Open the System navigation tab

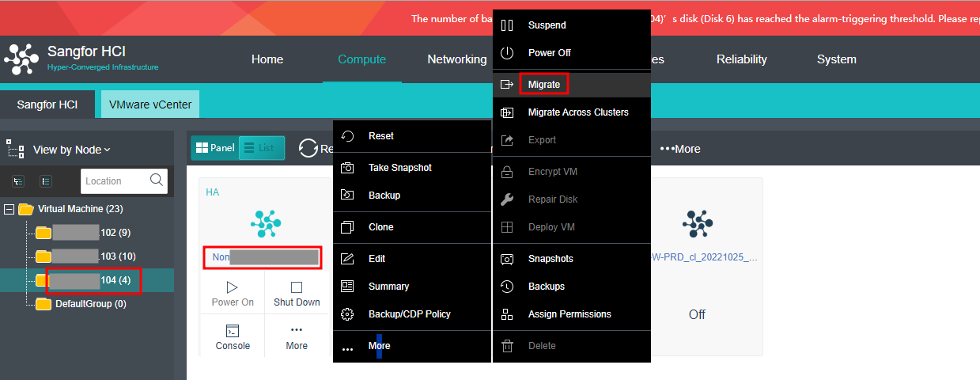tap(837, 59)
